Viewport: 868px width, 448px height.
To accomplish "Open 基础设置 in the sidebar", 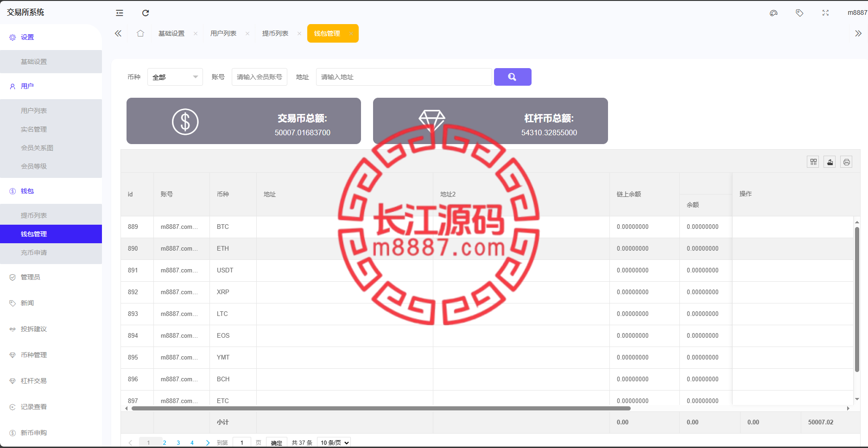I will (x=51, y=62).
